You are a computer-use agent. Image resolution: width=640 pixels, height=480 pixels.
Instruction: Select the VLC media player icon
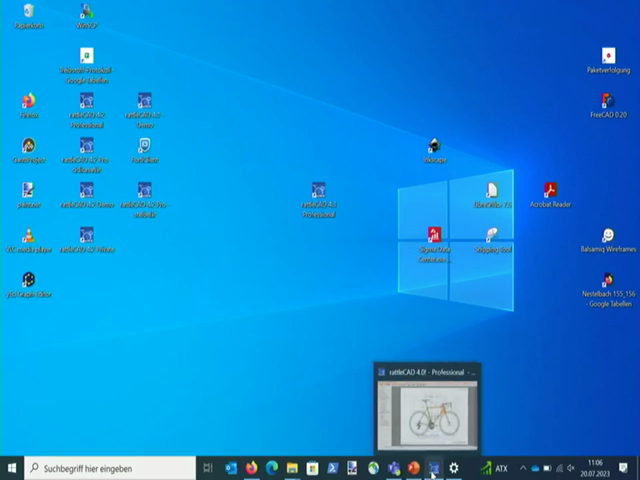coord(28,236)
